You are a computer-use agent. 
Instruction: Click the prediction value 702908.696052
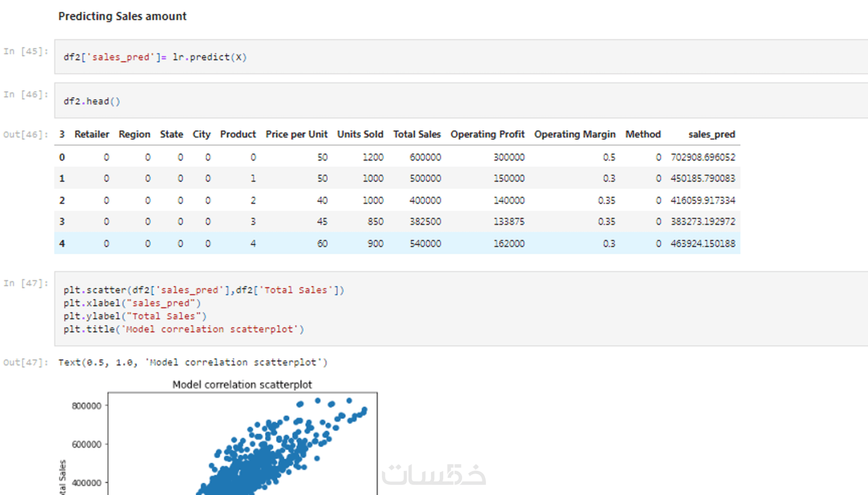[703, 157]
